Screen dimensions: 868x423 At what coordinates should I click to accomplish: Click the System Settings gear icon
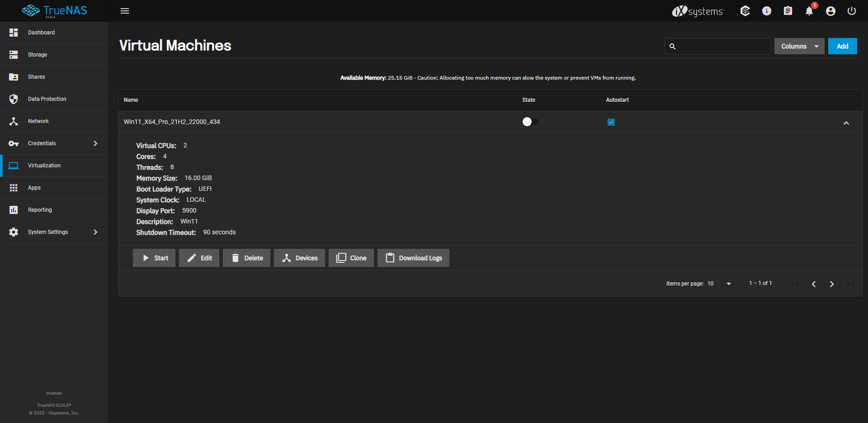(14, 232)
